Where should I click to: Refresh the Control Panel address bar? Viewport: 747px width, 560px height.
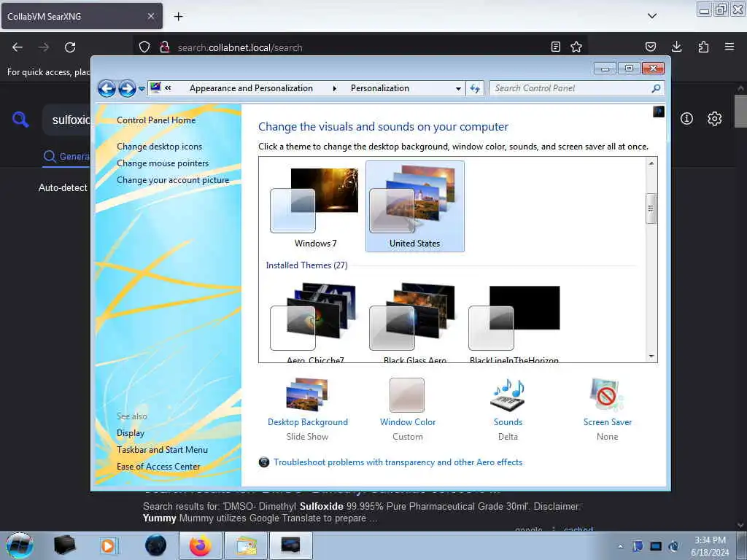[x=475, y=88]
